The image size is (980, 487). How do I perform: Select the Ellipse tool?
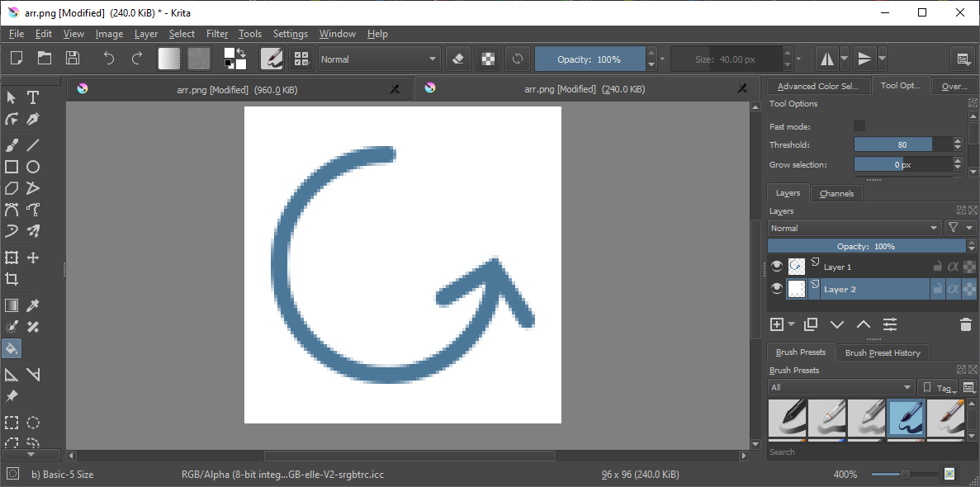coord(33,167)
